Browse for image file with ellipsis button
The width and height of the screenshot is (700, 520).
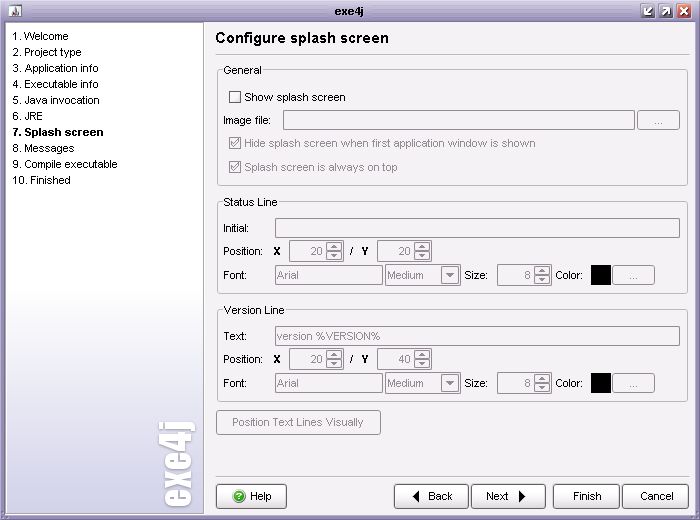658,121
